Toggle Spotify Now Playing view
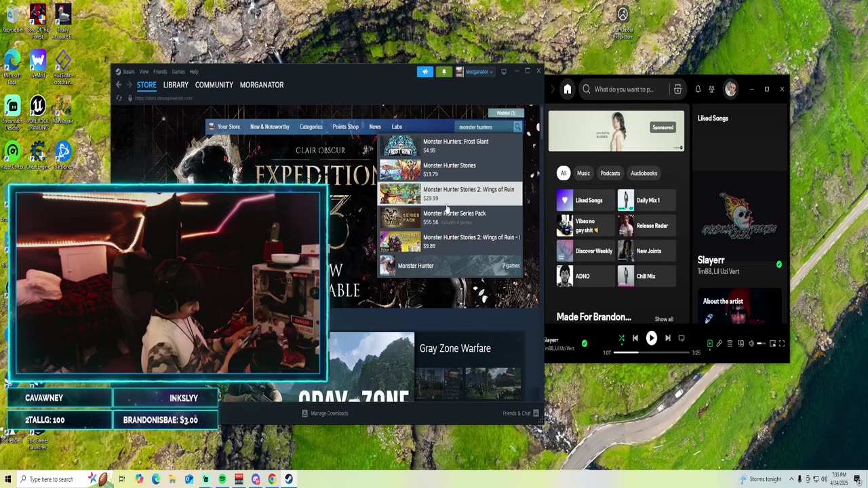The image size is (868, 488). pyautogui.click(x=710, y=344)
